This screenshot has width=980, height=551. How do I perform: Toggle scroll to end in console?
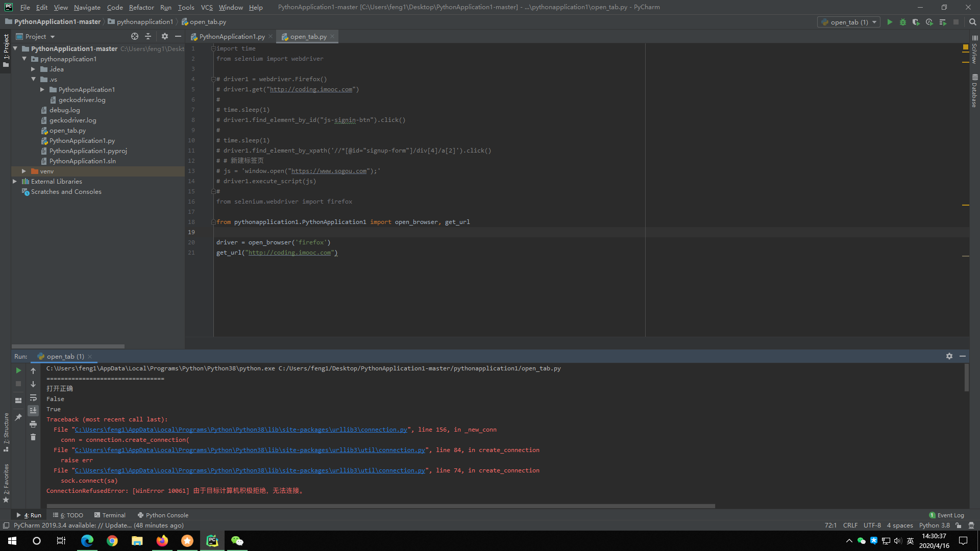pos(33,411)
